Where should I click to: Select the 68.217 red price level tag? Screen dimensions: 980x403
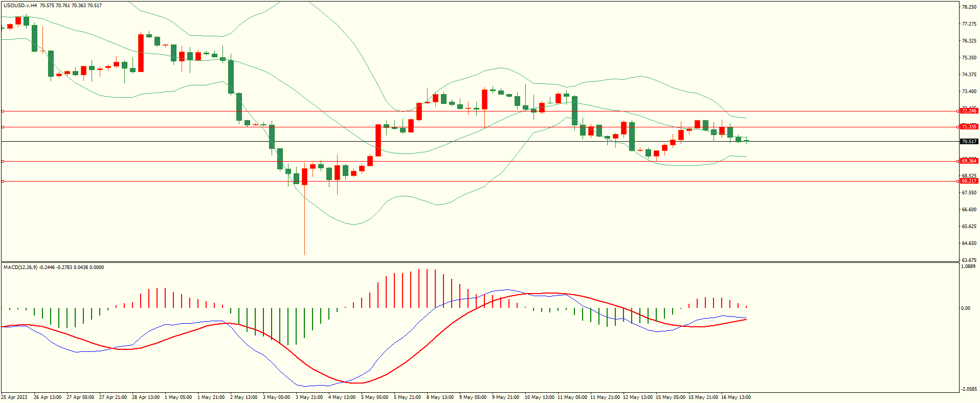pos(968,181)
